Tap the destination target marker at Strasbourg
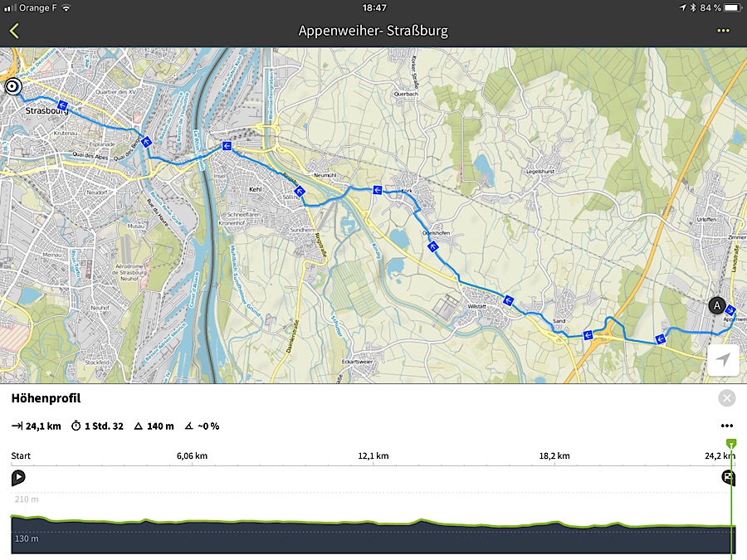Viewport: 747px width, 560px height. (x=12, y=86)
